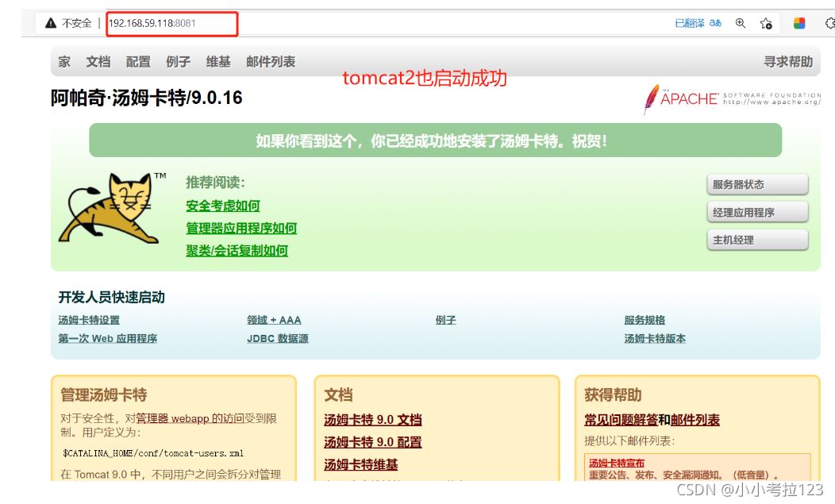Open the 维基 nav menu item
The image size is (835, 504).
218,62
